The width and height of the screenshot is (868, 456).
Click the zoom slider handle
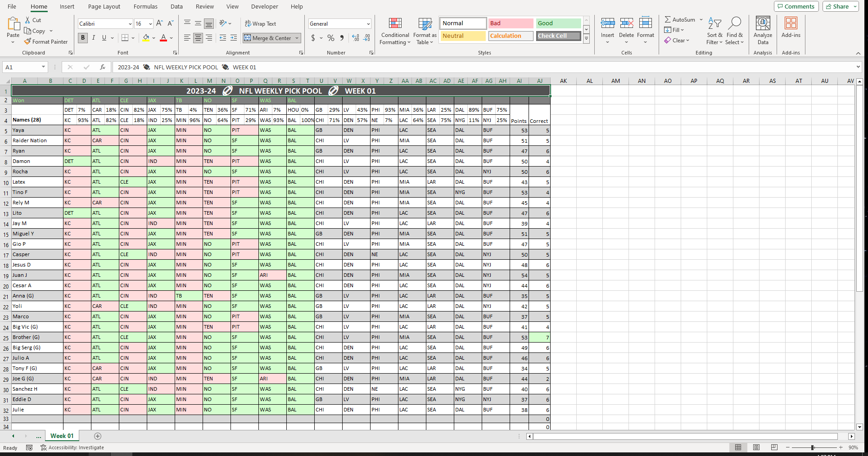click(813, 447)
